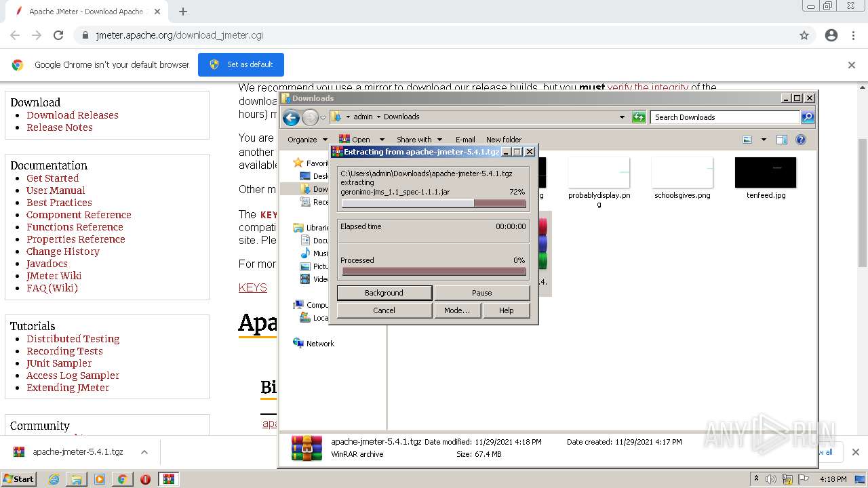Click Chrome icon in the taskbar
Image resolution: width=868 pixels, height=488 pixels.
click(122, 479)
